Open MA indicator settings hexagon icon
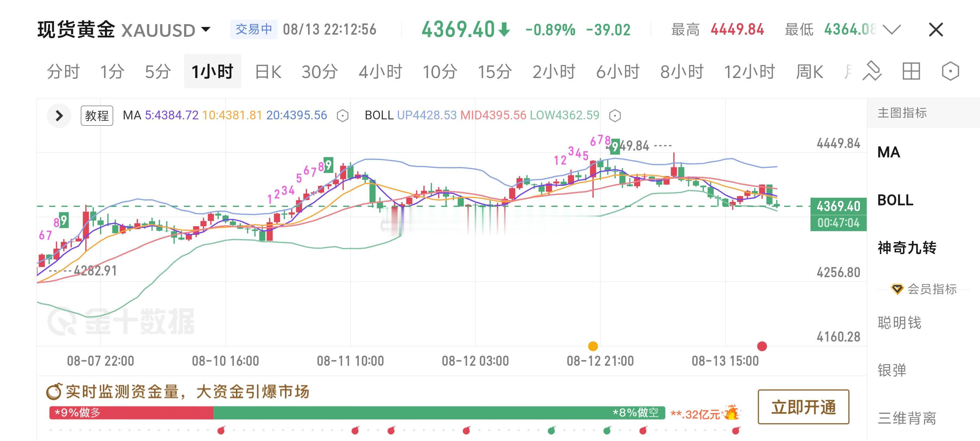This screenshot has height=441, width=980. pyautogui.click(x=342, y=115)
